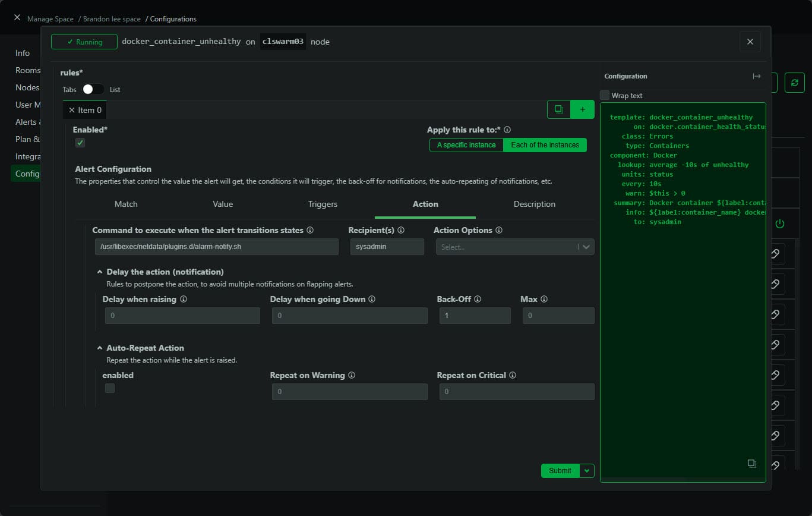Expand the Configuration panel with the arrow icon
Image resolution: width=812 pixels, height=516 pixels.
(757, 76)
